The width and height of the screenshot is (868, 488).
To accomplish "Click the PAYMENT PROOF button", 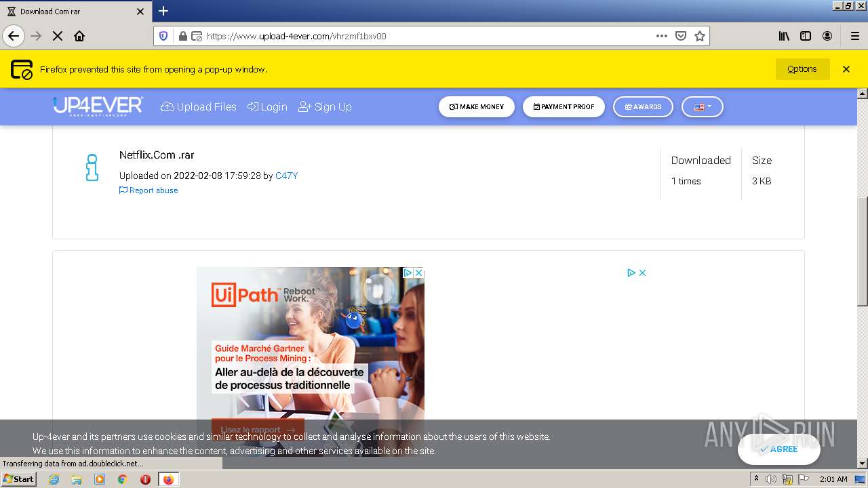I will pyautogui.click(x=564, y=107).
